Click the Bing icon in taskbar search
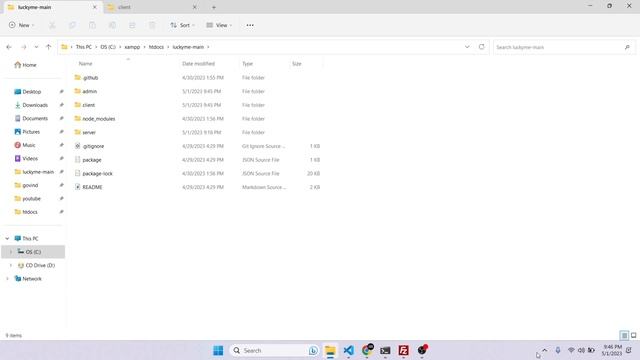This screenshot has height=360, width=640. pyautogui.click(x=313, y=350)
